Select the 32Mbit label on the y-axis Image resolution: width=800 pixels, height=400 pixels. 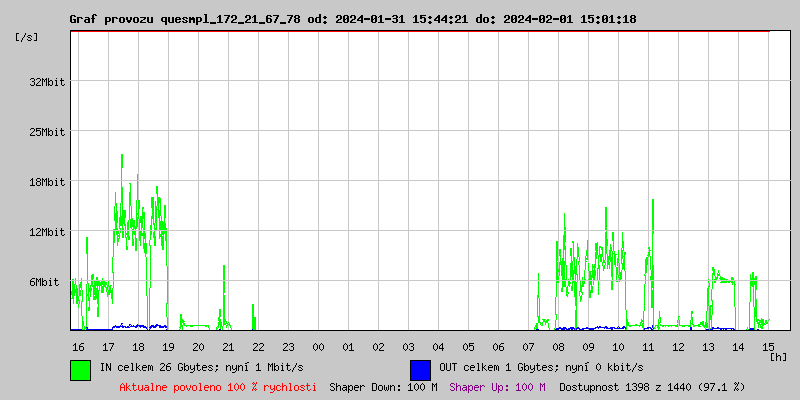(x=47, y=82)
